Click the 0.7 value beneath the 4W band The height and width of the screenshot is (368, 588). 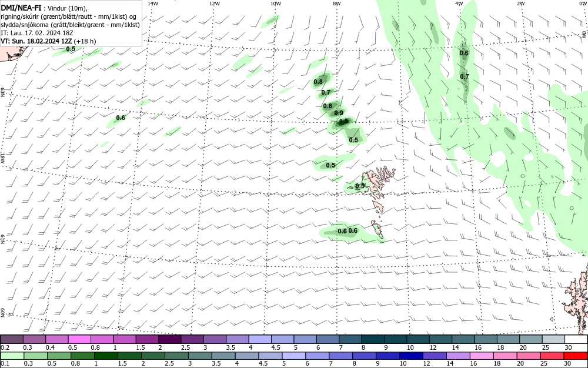point(465,76)
